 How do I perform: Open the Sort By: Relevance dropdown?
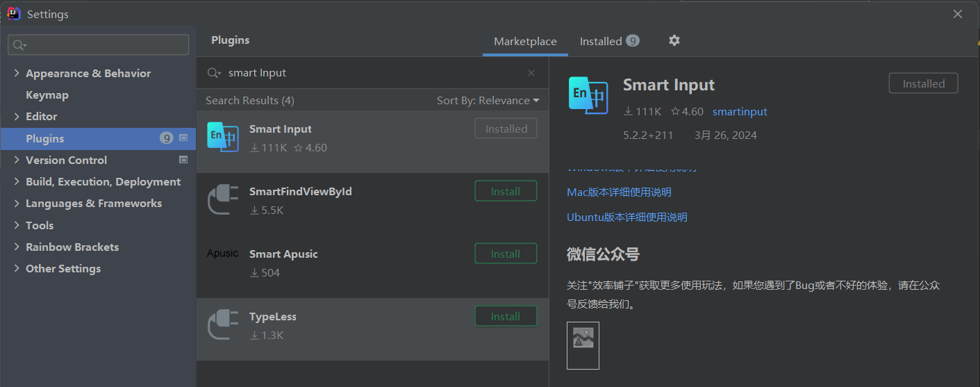pos(488,100)
